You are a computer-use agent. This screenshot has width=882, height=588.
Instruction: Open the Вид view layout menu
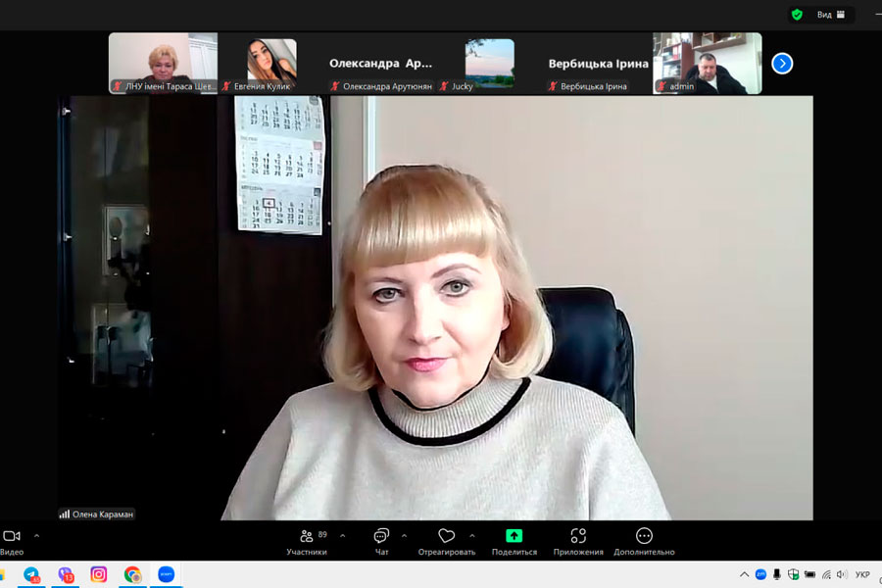click(x=831, y=15)
